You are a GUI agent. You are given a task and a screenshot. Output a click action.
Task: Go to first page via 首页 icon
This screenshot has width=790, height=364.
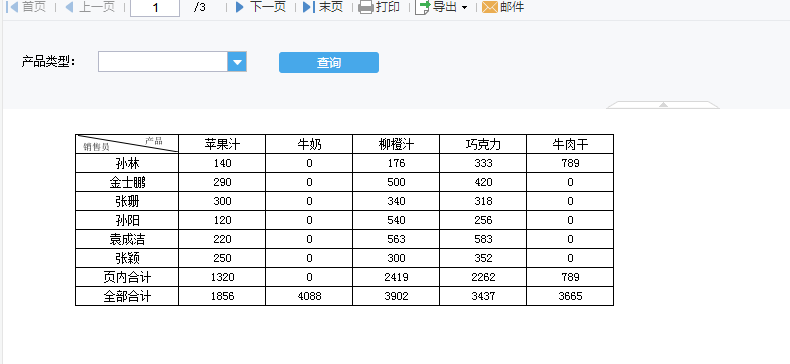pyautogui.click(x=11, y=7)
